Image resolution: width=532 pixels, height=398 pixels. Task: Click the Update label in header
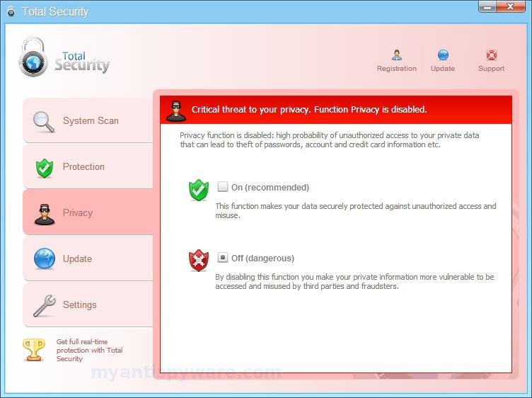click(443, 69)
